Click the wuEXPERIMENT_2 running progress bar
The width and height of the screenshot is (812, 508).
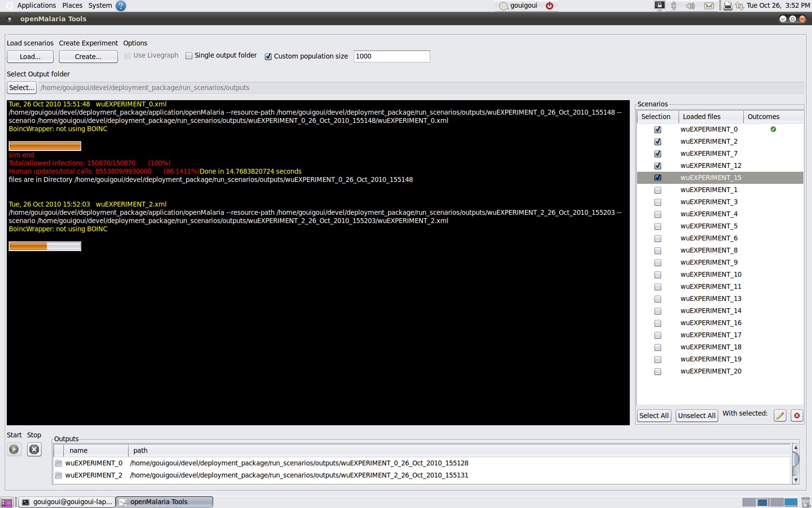click(45, 246)
